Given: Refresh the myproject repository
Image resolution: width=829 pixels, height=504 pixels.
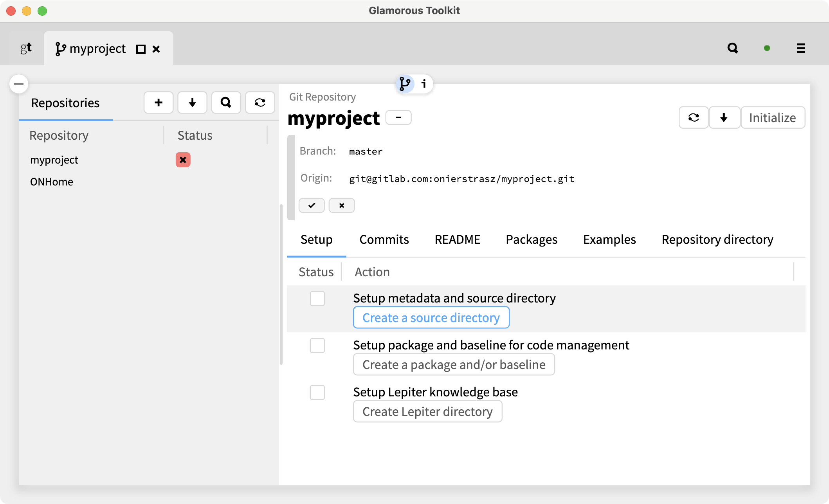Looking at the screenshot, I should (694, 117).
